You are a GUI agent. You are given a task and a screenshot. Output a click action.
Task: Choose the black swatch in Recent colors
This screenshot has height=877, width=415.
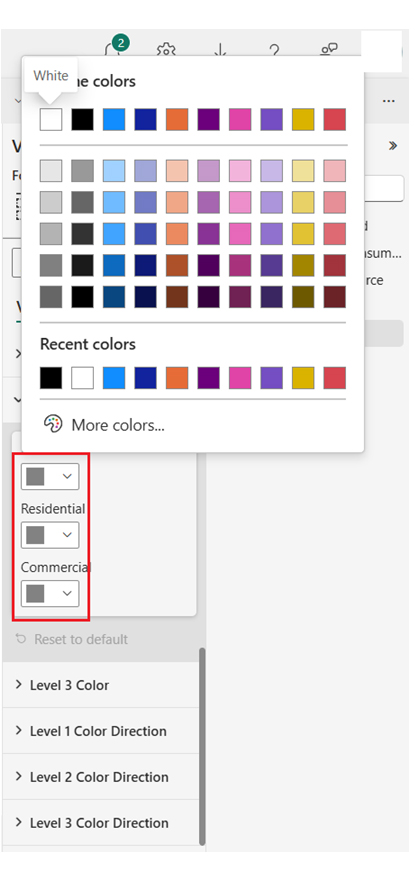point(51,378)
